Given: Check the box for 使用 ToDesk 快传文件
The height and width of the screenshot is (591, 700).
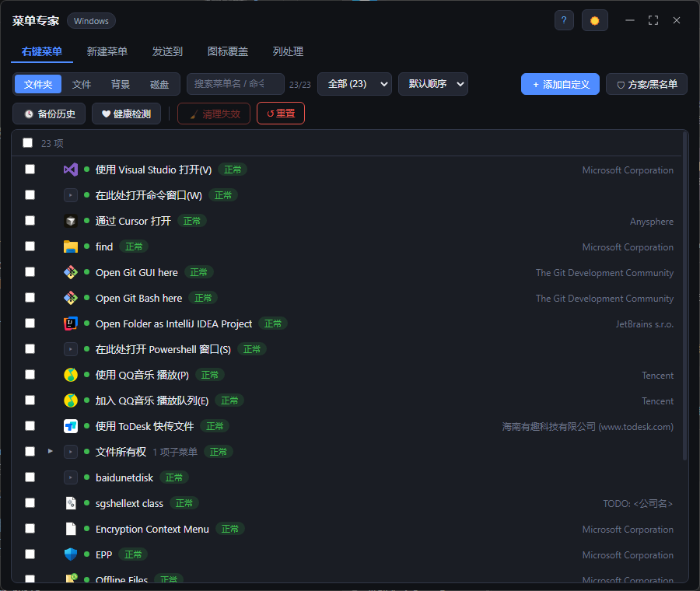Looking at the screenshot, I should click(30, 426).
